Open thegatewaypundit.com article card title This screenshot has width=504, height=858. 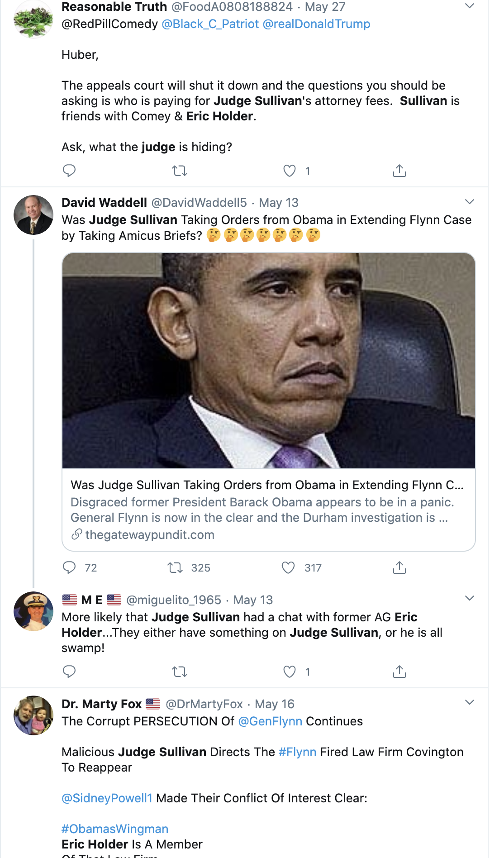[267, 485]
